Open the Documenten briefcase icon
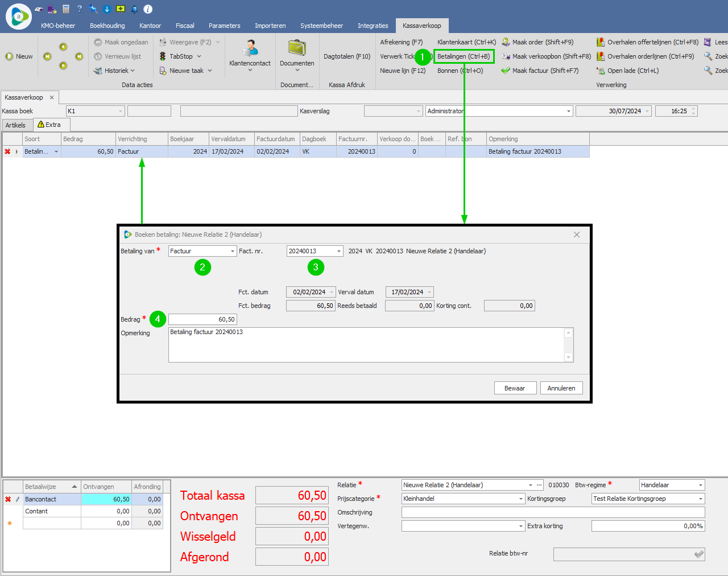The image size is (728, 576). pyautogui.click(x=297, y=48)
